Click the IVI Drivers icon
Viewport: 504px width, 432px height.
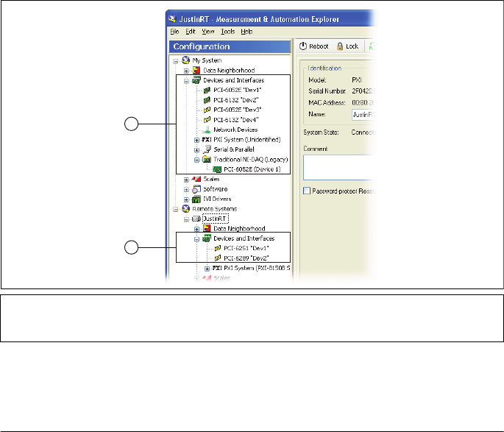196,199
